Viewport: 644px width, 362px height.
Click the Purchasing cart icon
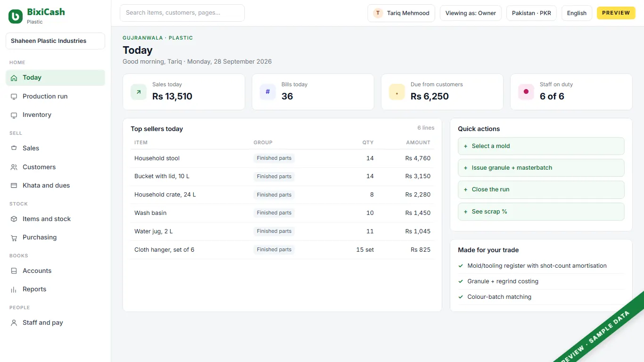pos(14,238)
